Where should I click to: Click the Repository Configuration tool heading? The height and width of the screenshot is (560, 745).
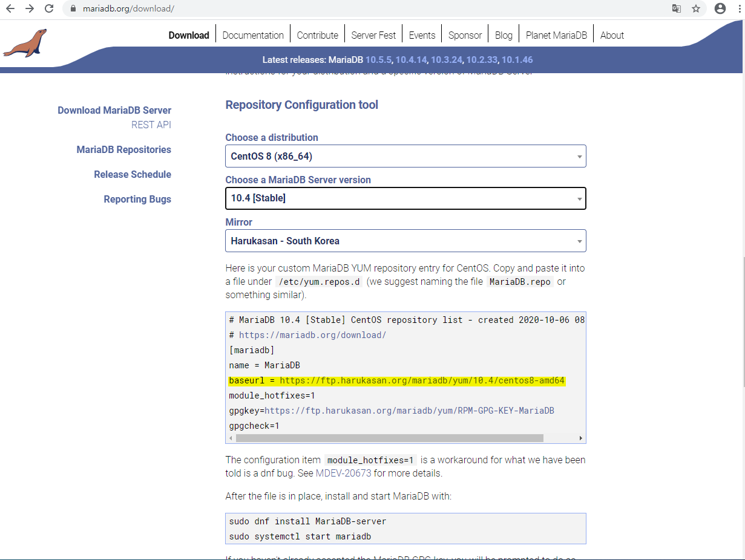tap(301, 105)
